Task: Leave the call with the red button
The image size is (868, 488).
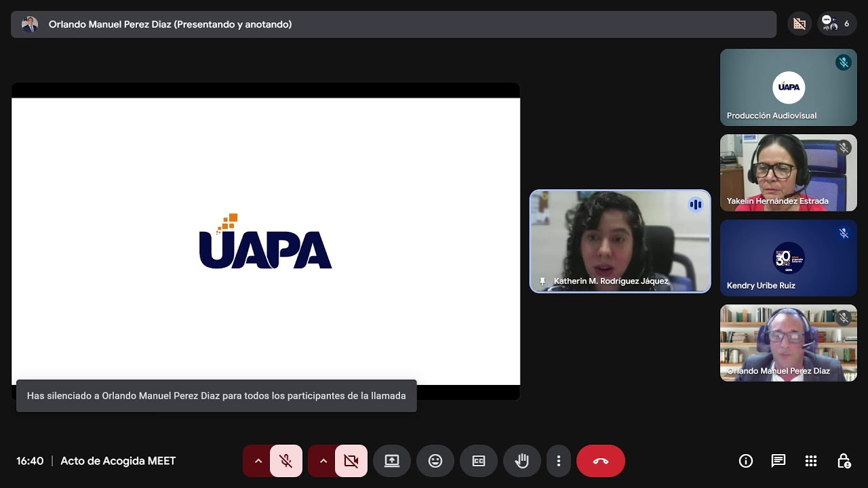Action: 601,461
